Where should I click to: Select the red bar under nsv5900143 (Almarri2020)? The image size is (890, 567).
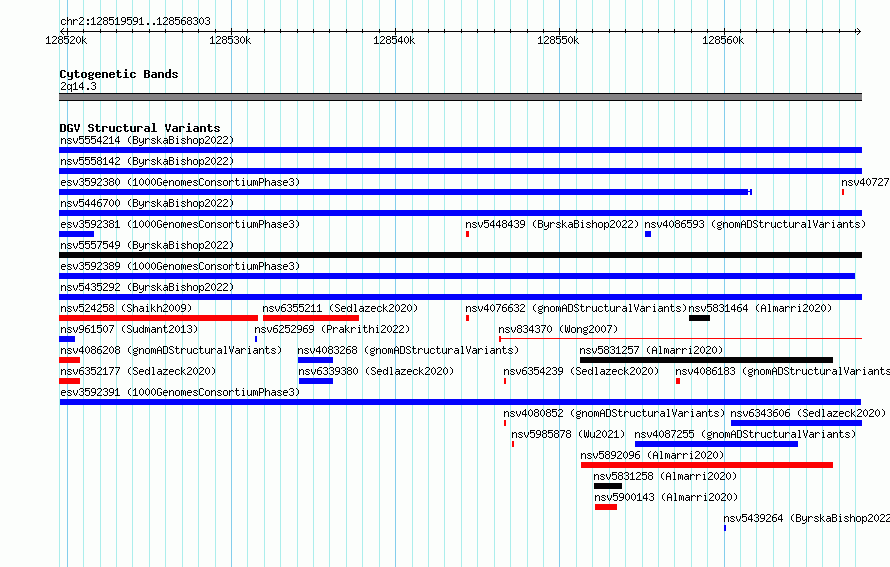[606, 507]
